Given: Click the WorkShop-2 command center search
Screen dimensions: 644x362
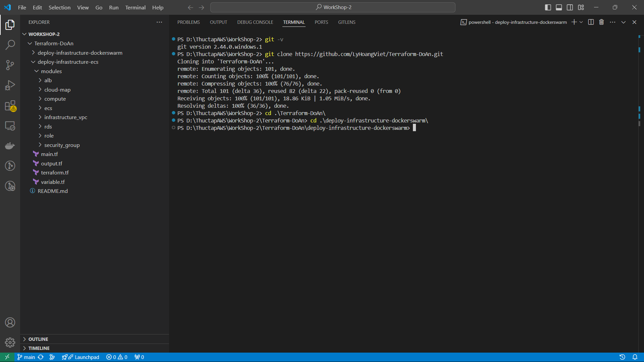Looking at the screenshot, I should click(333, 7).
